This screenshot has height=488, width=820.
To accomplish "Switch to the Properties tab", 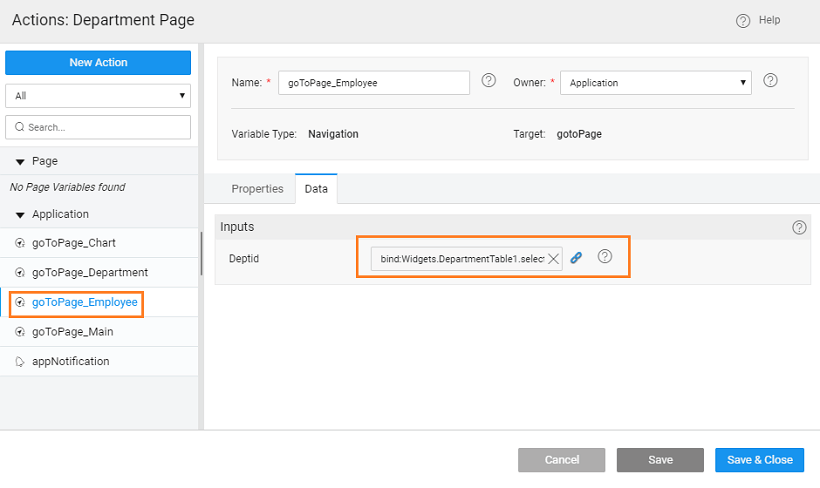I will 257,189.
